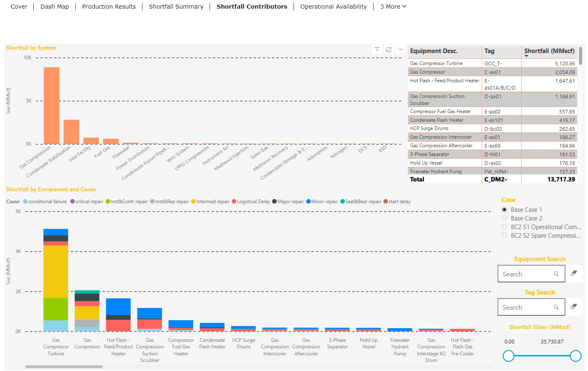Expand the 3 More tabs dropdown

coord(393,7)
